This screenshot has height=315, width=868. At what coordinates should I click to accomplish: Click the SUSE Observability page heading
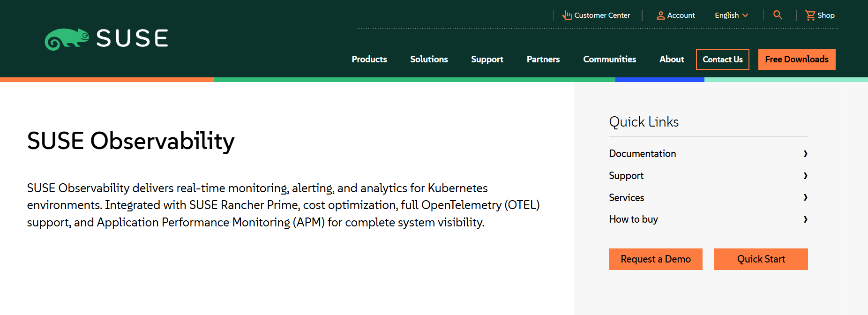(131, 141)
